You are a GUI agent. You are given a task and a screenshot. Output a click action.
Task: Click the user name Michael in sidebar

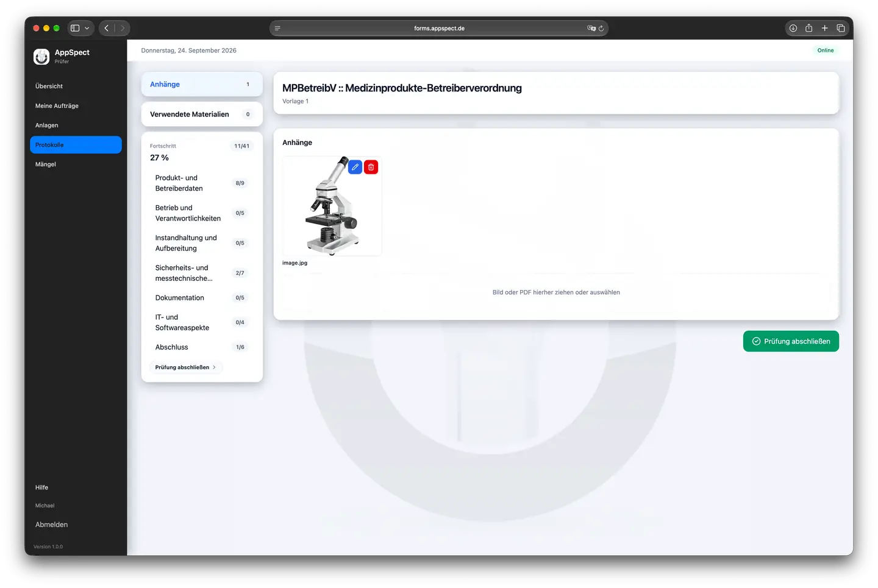click(45, 506)
